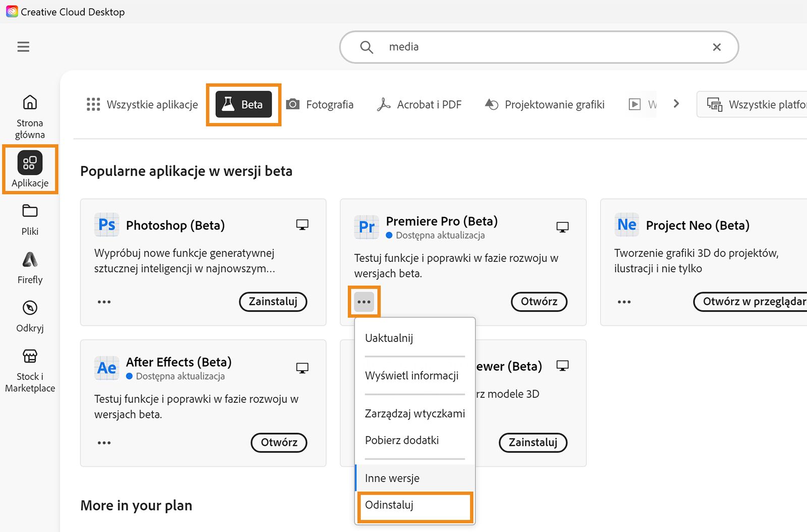The width and height of the screenshot is (807, 532).
Task: Open Stock i Marketplace in sidebar
Action: [x=30, y=371]
